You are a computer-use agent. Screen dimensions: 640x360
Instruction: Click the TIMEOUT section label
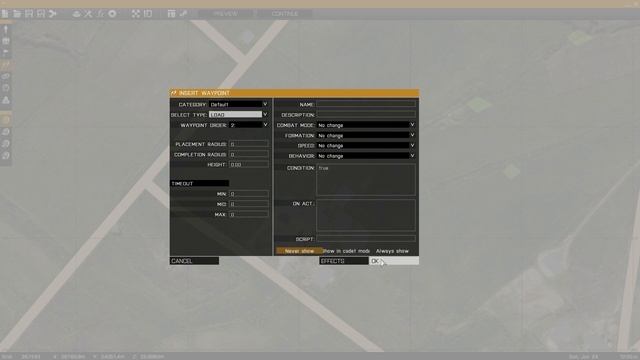coord(200,184)
